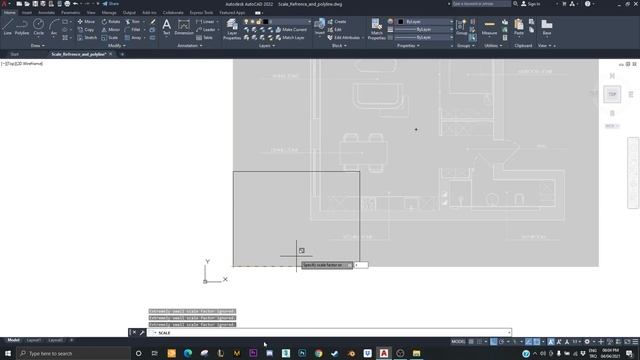Sign in to Autodesk account

pos(530,4)
